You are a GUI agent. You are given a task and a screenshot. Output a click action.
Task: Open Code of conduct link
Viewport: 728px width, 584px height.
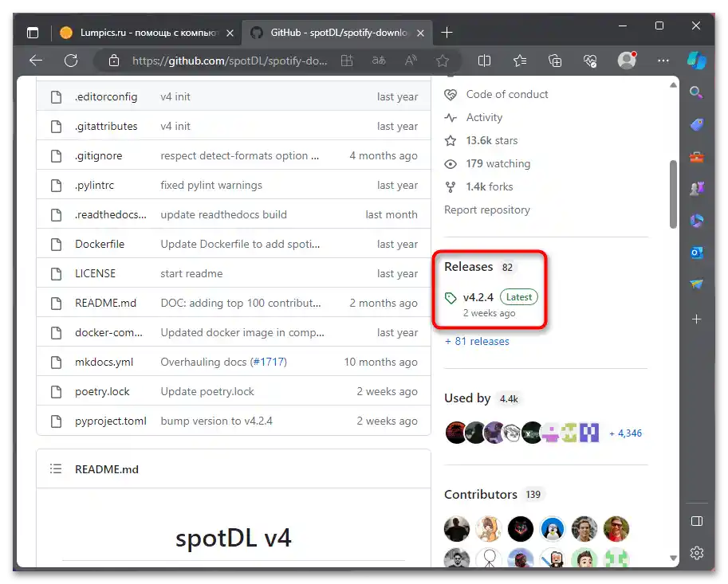507,94
